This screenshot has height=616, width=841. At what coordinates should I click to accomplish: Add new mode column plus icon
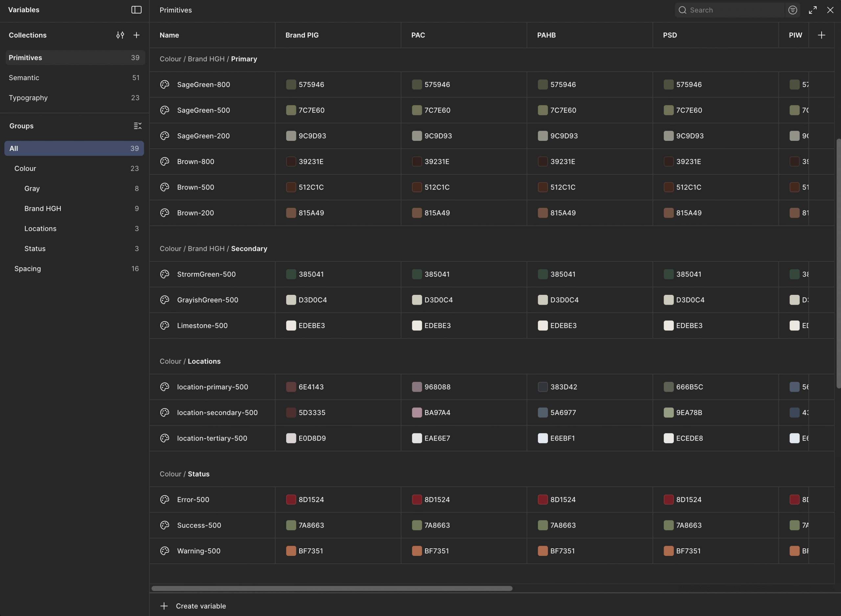821,35
